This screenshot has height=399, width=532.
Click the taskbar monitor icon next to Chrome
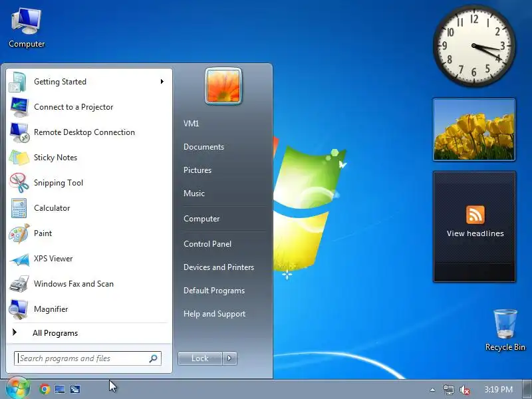click(60, 389)
